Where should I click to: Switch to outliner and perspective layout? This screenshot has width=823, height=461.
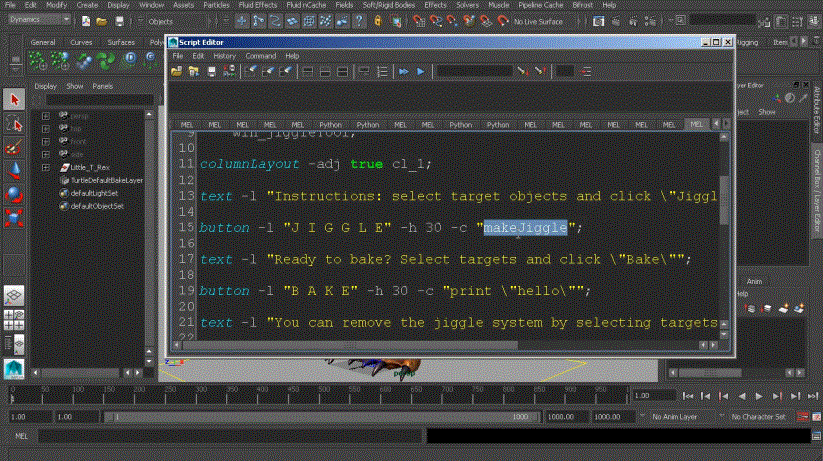tap(14, 344)
